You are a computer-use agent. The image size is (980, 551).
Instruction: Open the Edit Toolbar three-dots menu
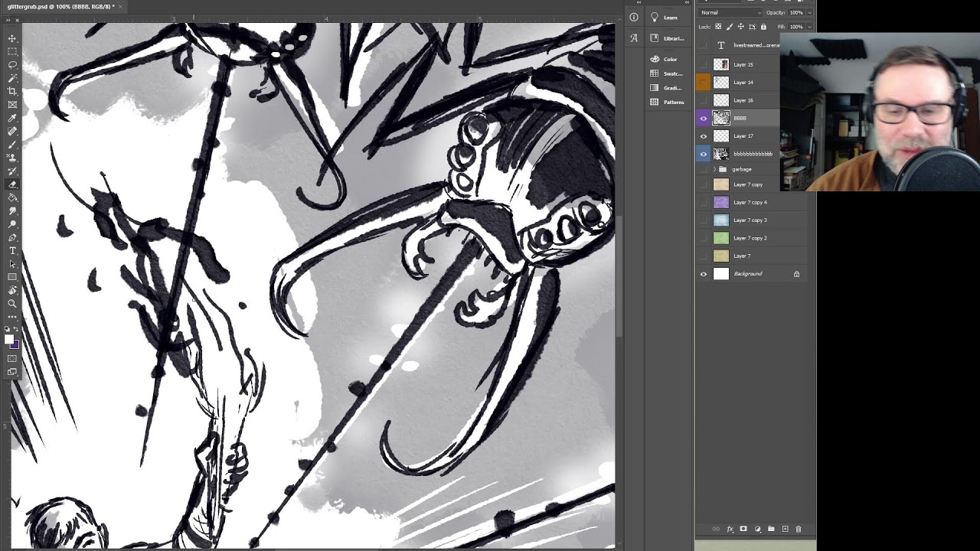12,315
